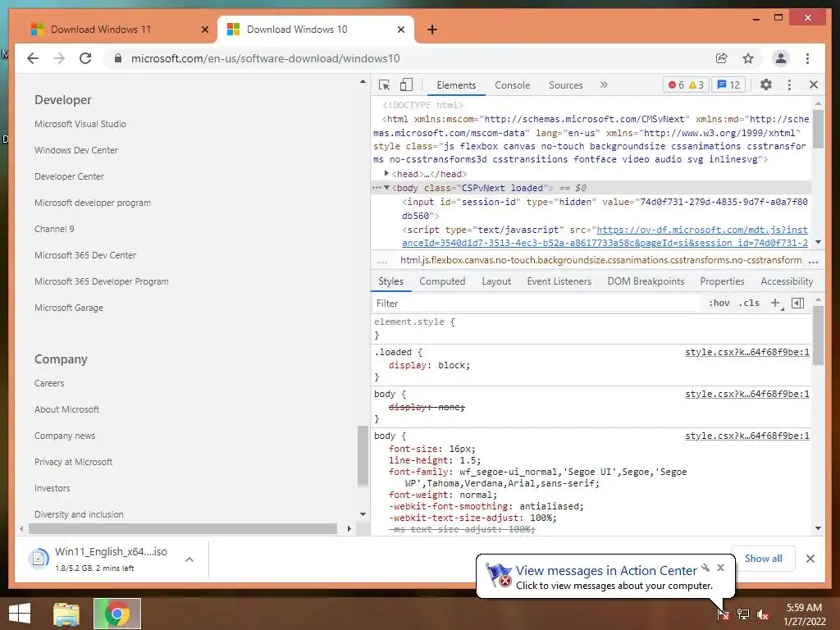Open a new browser tab
Screen dimensions: 840x630
pos(432,30)
